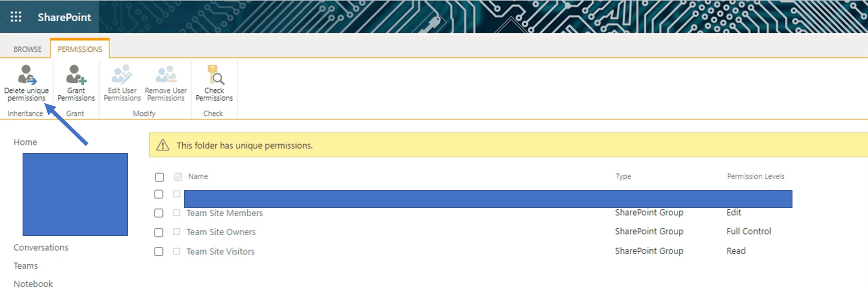Check the box for Team Site Visitors

(159, 252)
